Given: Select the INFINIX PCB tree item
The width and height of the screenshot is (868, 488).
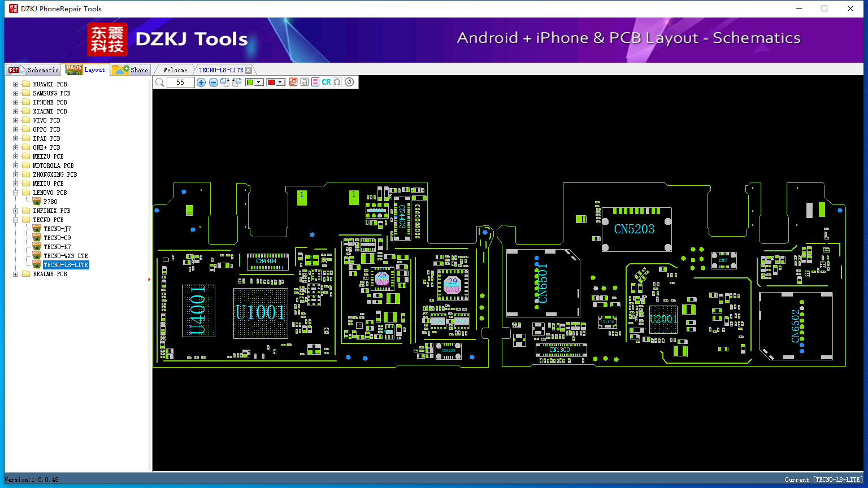Looking at the screenshot, I should (x=51, y=211).
